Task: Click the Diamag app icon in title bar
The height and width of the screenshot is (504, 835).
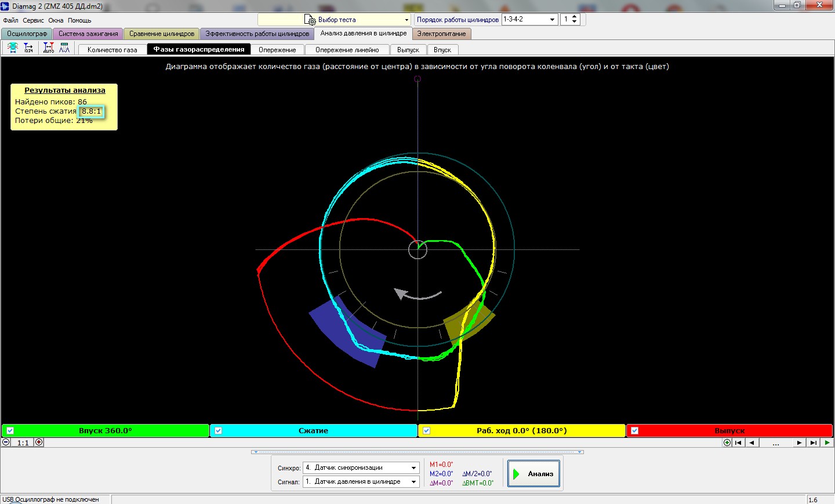Action: (5, 6)
